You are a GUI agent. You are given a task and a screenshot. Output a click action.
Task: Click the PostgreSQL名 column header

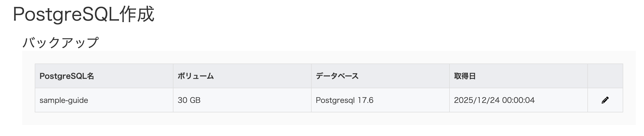coord(67,76)
